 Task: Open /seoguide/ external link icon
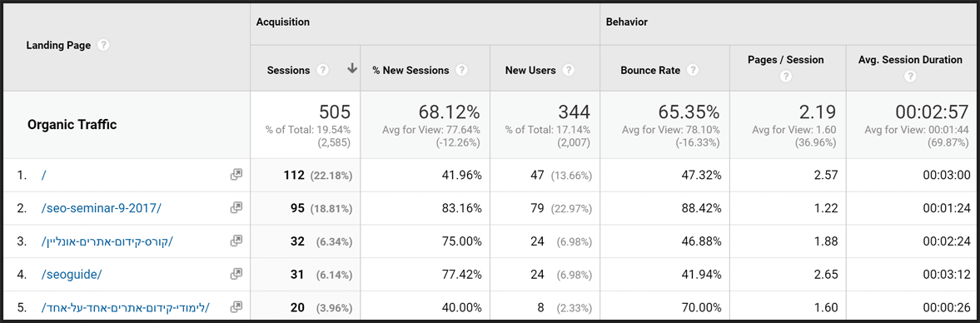pyautogui.click(x=236, y=274)
